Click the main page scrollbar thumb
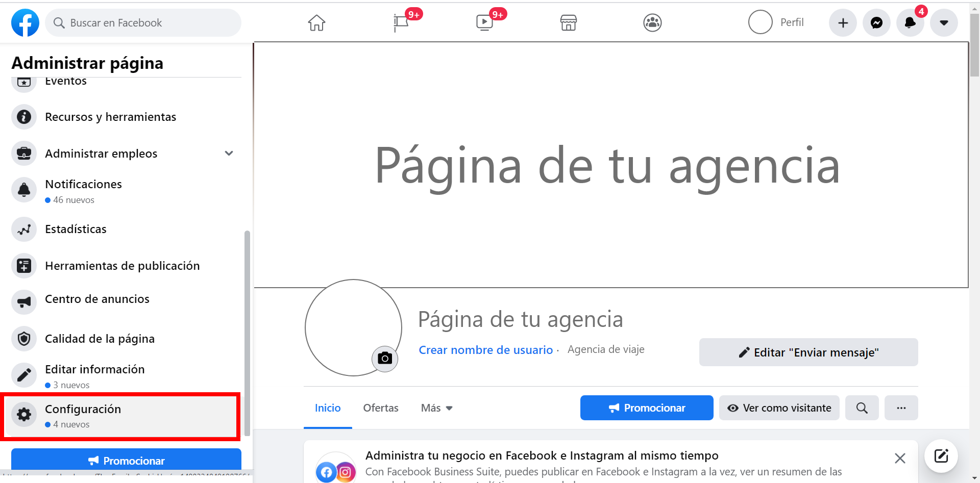Viewport: 980px width, 483px height. tap(974, 45)
